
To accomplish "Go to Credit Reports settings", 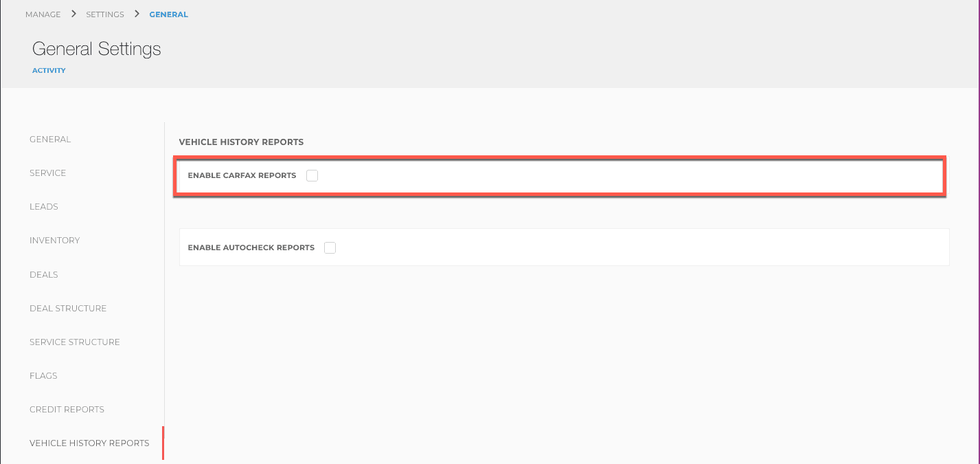I will pos(67,410).
